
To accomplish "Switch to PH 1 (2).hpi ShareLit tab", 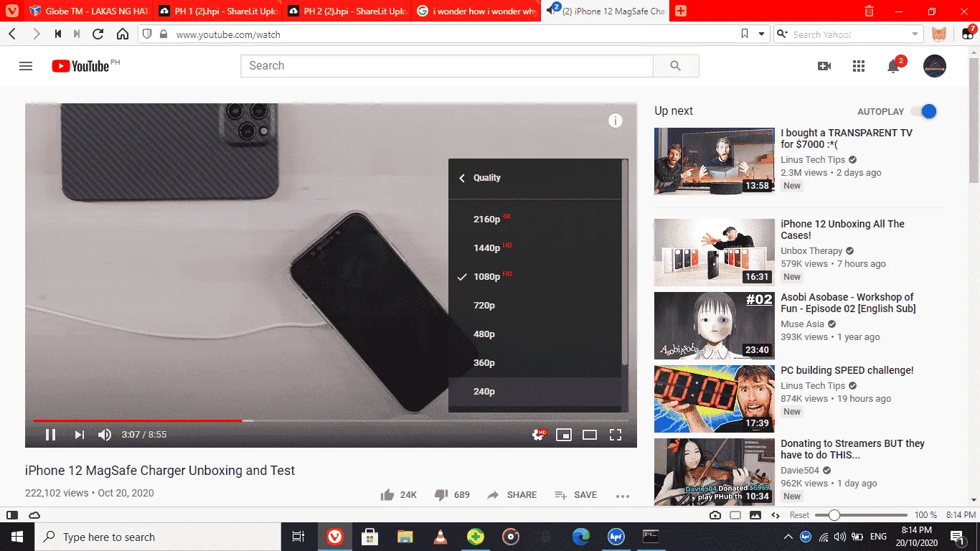I will pyautogui.click(x=218, y=11).
